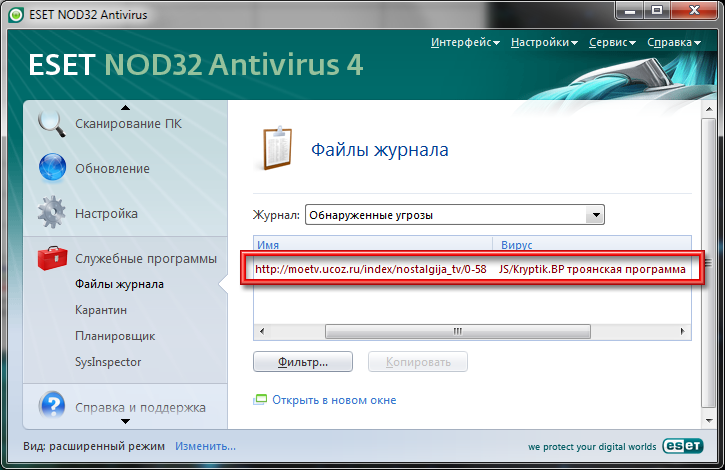Screen dimensions: 725x470
Task: Open the Сканирование ПК section
Action: point(128,124)
